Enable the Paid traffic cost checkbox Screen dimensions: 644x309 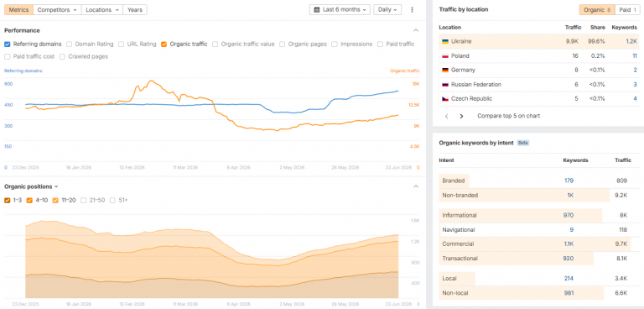pos(7,57)
